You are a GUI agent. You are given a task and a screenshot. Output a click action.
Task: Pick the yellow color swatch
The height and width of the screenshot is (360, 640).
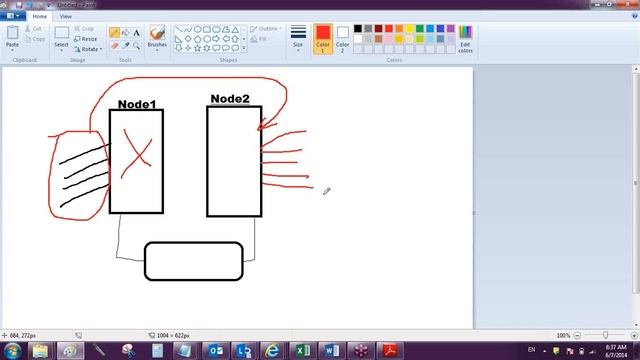point(409,29)
